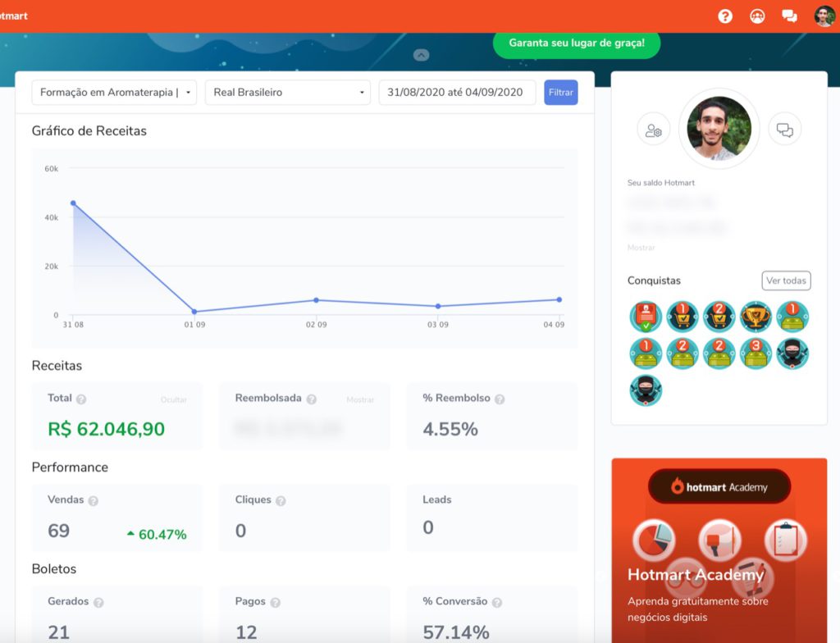840x643 pixels.
Task: Hide the Total revenue with Ocultar
Action: (173, 400)
